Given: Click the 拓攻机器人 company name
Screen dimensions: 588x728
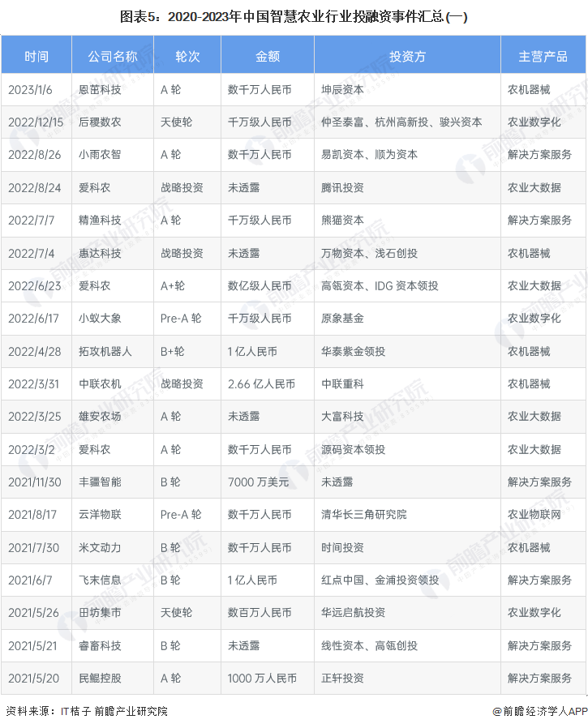Looking at the screenshot, I should tap(105, 351).
